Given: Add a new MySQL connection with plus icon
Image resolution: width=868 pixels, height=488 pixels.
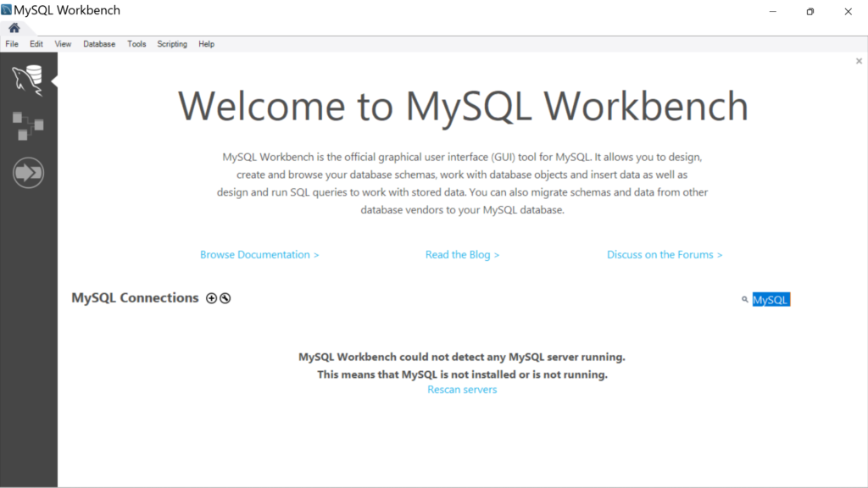Looking at the screenshot, I should coord(211,298).
